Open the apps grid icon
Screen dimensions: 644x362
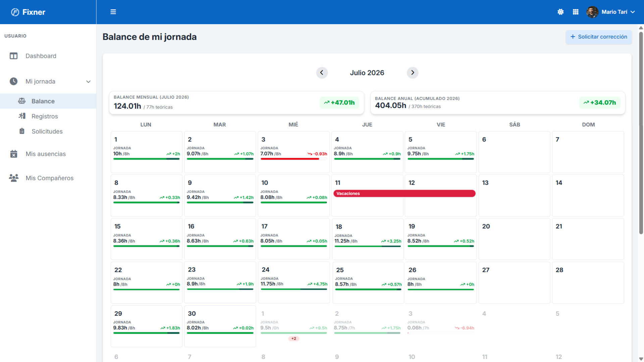click(x=576, y=12)
